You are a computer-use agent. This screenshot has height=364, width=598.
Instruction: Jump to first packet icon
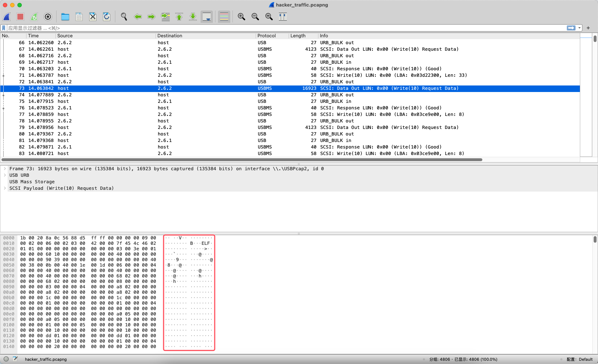click(x=179, y=17)
